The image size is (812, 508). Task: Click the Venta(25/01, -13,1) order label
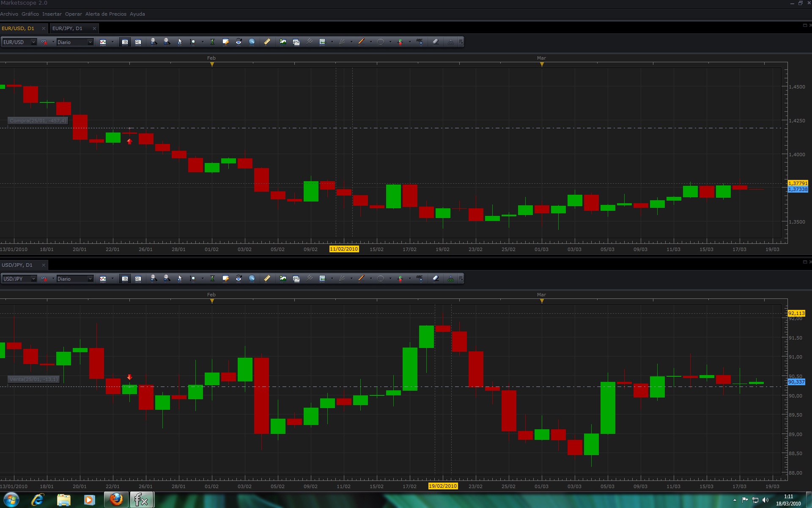coord(33,379)
